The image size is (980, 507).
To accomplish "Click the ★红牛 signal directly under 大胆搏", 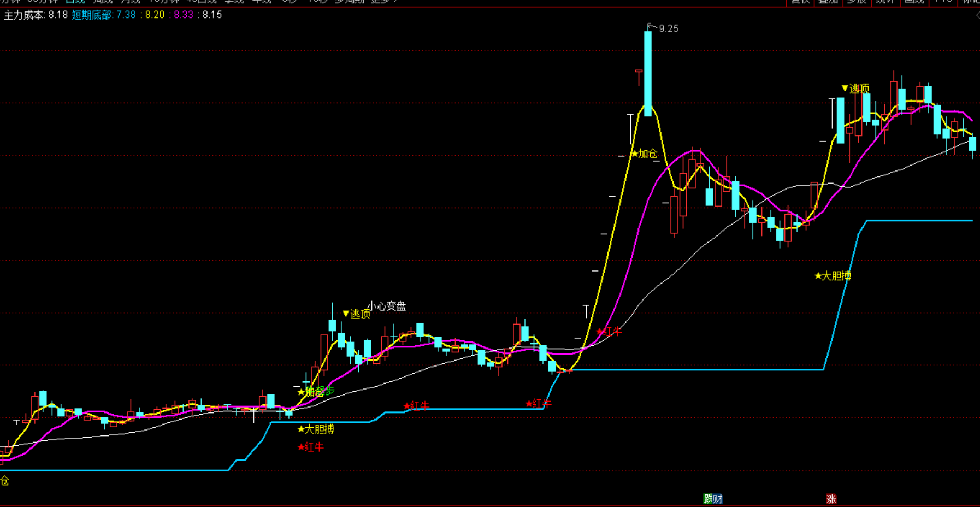I will pos(311,447).
